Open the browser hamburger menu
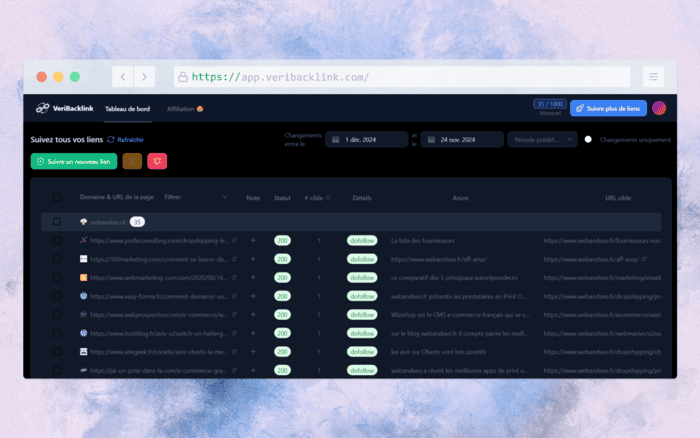The image size is (700, 438). pos(653,77)
